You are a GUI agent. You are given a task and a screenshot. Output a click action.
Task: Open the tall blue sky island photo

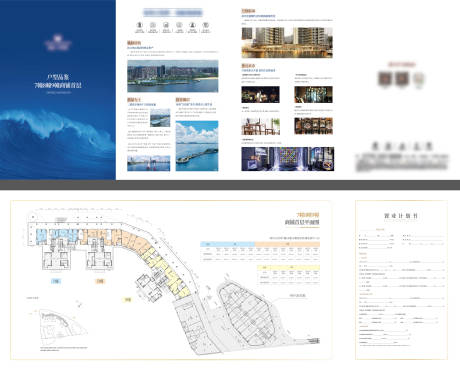pos(197,146)
